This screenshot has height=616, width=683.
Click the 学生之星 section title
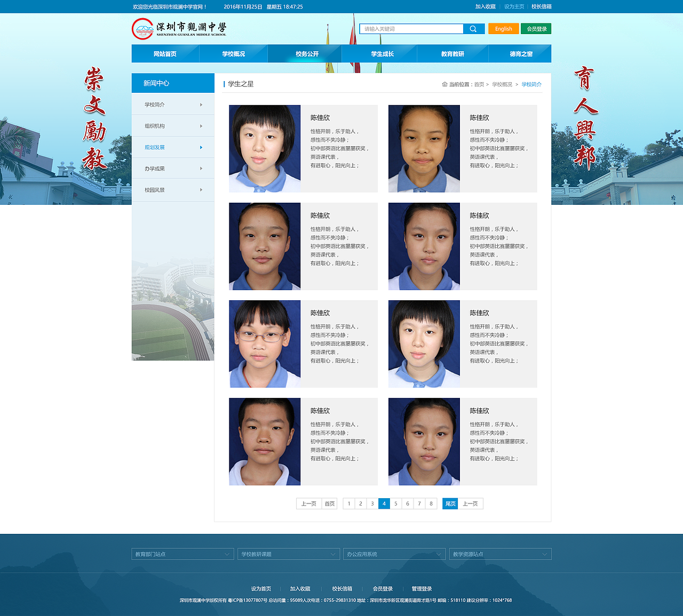pos(241,84)
